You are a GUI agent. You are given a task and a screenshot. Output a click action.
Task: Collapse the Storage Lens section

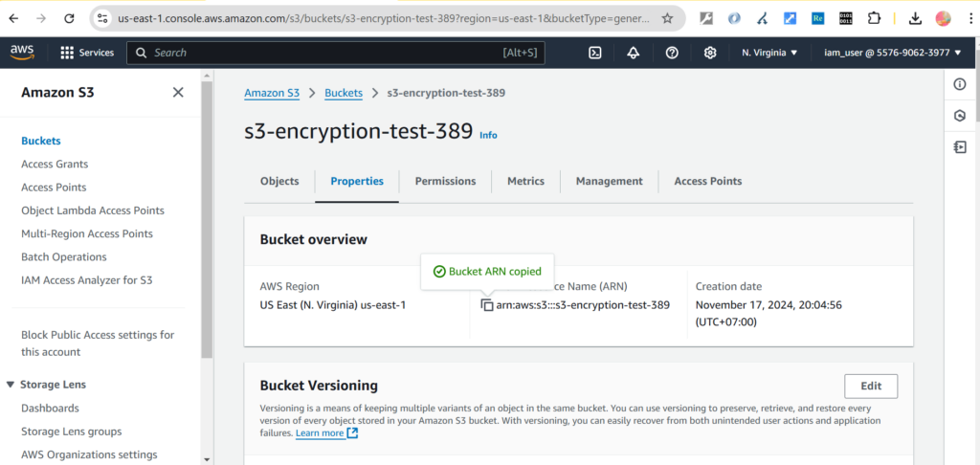pos(11,385)
